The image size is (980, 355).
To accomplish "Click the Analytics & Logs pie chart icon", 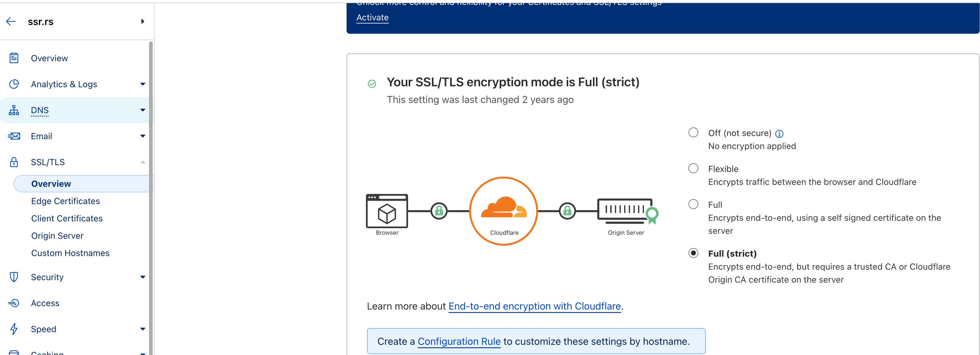I will (14, 84).
